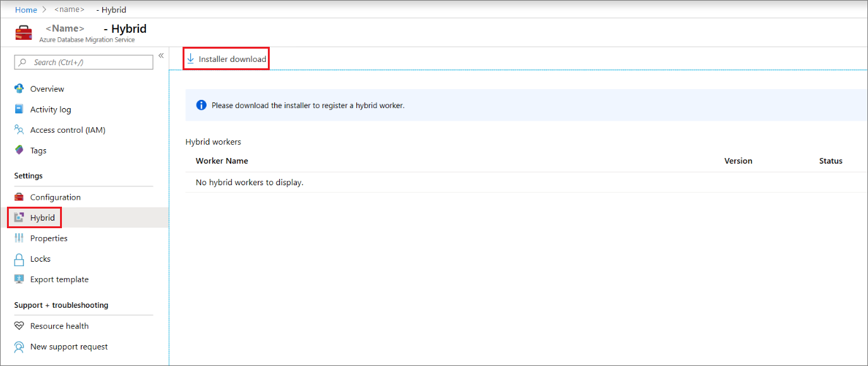
Task: Click the Settings section heading
Action: [28, 176]
